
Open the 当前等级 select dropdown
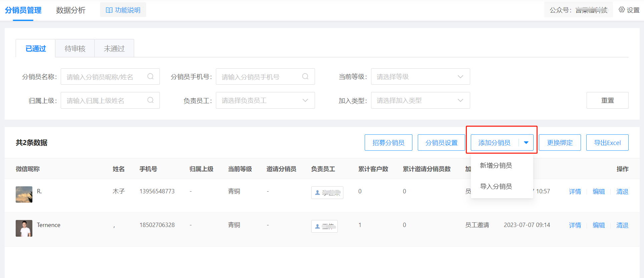(x=420, y=77)
